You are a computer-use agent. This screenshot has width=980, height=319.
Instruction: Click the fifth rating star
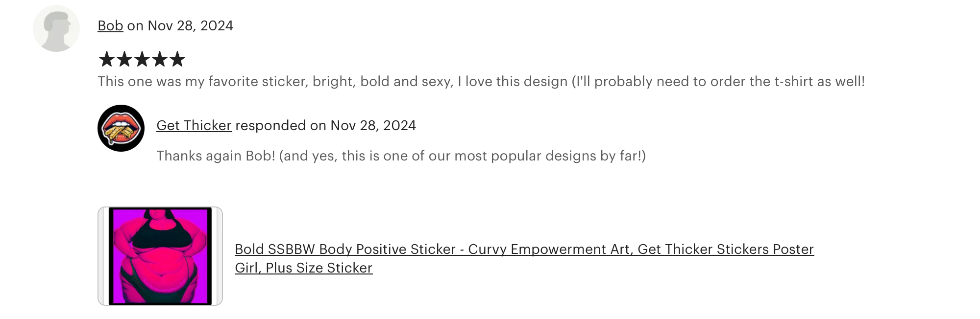point(177,59)
